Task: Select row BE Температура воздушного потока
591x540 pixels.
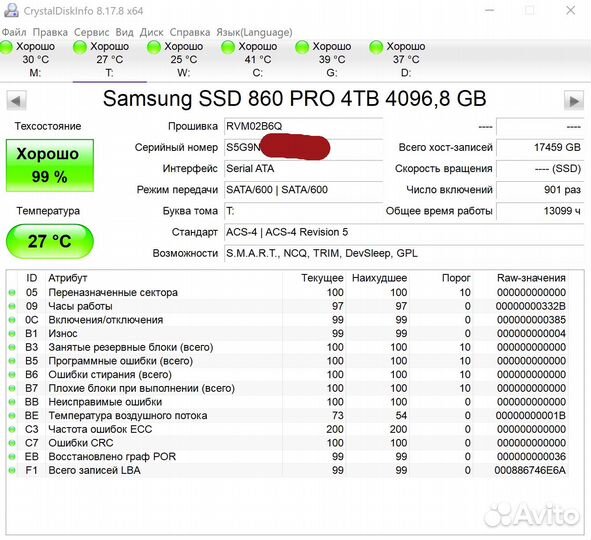Action: tap(288, 416)
